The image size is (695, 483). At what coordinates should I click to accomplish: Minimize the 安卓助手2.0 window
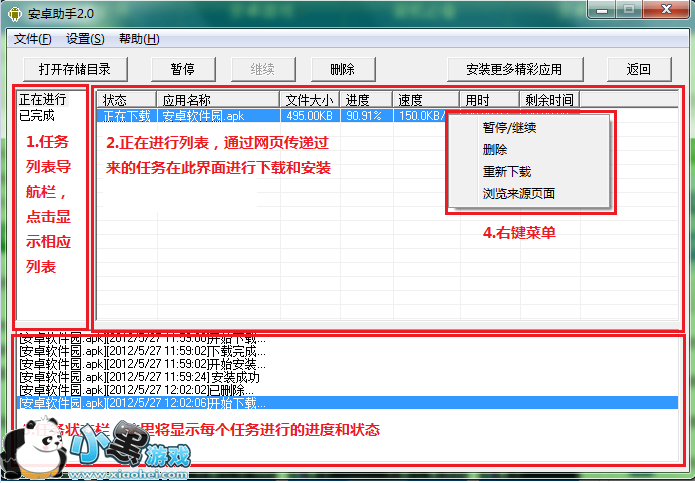(x=602, y=10)
